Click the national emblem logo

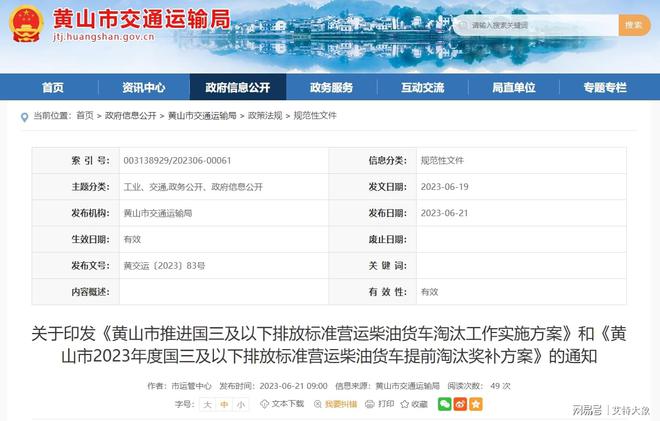[27, 24]
